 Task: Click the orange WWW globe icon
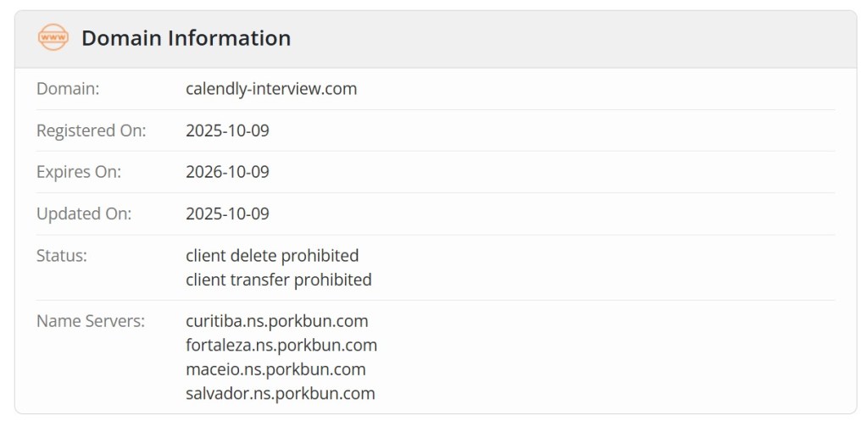53,38
